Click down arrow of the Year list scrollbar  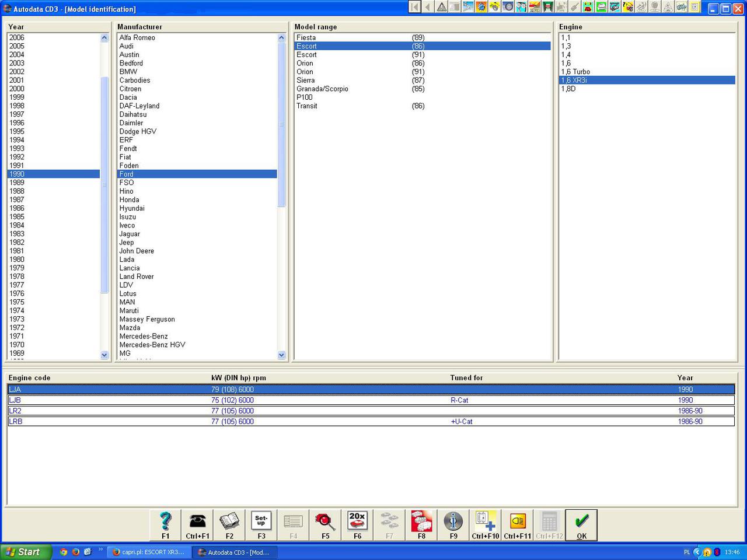click(x=104, y=355)
